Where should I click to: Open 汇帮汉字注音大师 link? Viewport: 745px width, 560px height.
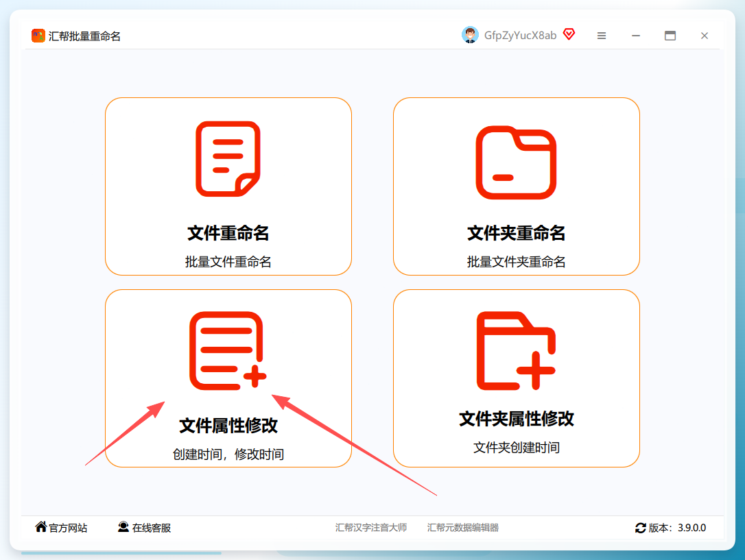(x=371, y=528)
